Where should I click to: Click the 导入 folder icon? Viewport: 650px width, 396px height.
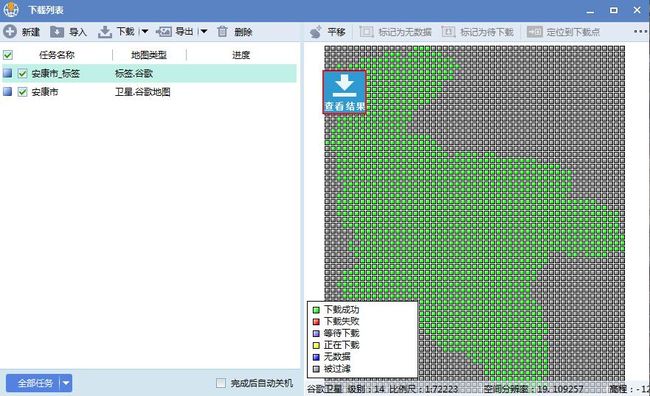coord(57,32)
